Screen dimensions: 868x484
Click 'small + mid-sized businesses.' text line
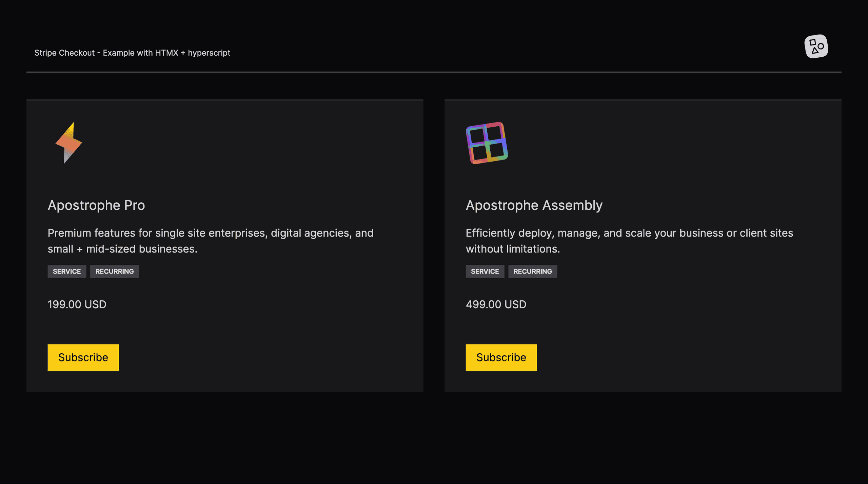[122, 249]
